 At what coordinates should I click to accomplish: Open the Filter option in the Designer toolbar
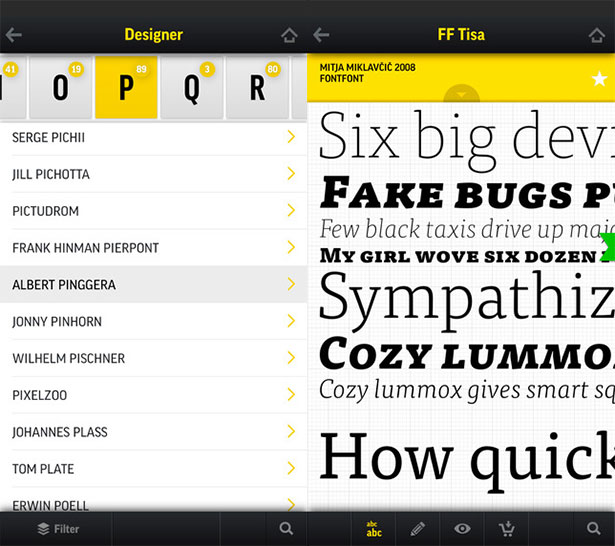[x=58, y=529]
